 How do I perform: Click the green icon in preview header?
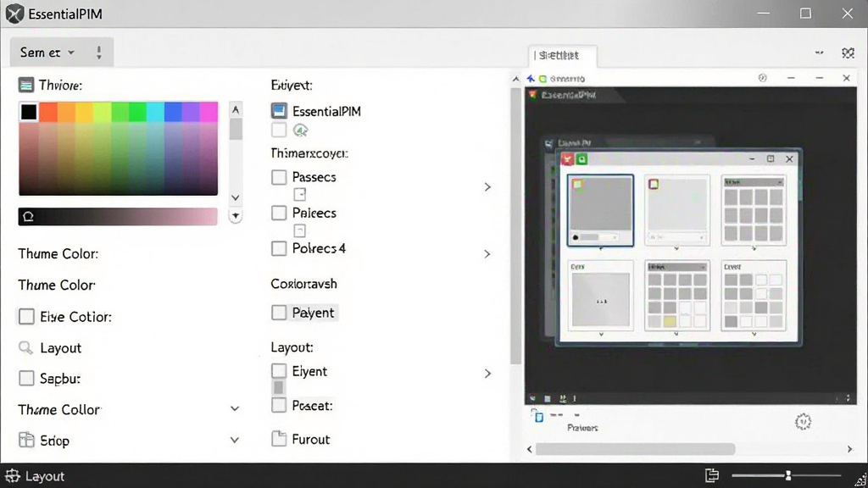coord(543,79)
